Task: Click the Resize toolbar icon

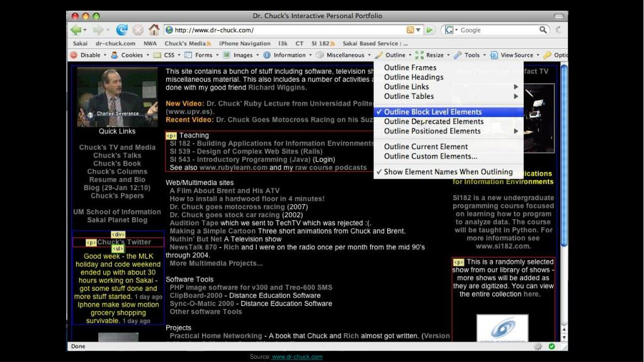Action: coord(419,55)
